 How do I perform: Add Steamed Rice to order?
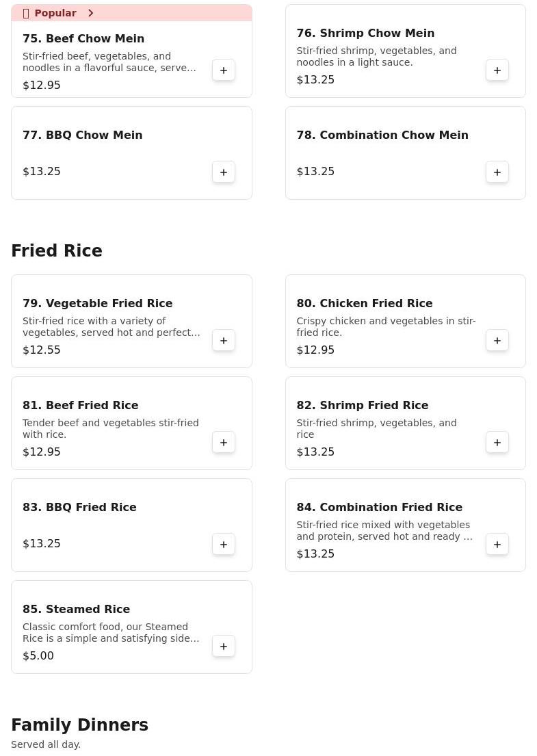point(224,647)
